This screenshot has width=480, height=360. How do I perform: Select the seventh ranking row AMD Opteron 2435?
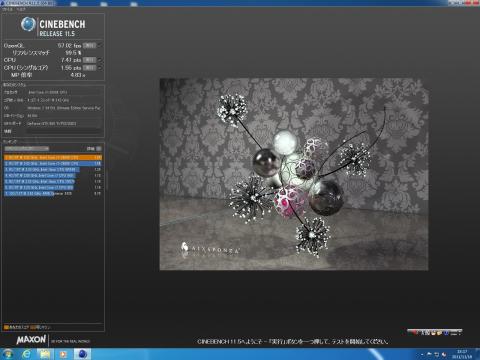[x=53, y=193]
